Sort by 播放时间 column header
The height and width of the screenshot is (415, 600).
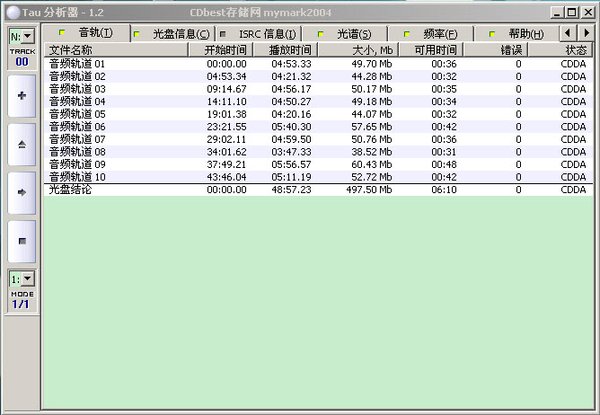pos(285,50)
